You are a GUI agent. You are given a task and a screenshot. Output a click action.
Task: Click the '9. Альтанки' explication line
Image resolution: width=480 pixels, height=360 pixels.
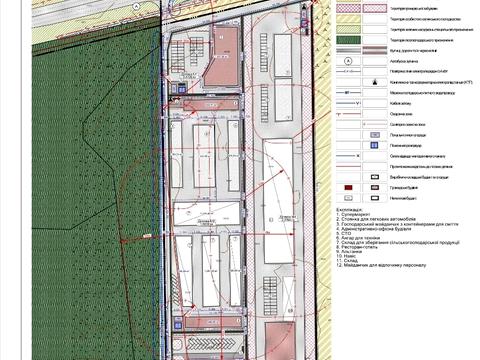(x=349, y=251)
